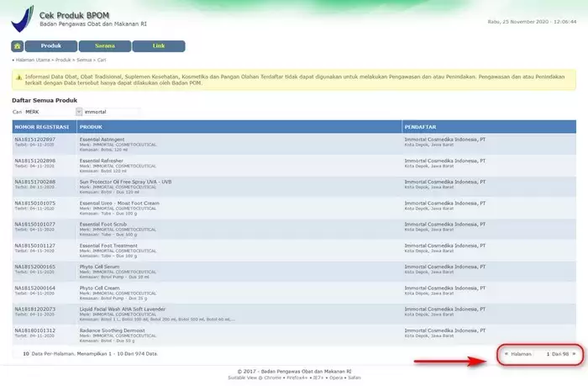Select registration number NA18150101127
The height and width of the screenshot is (386, 588).
pos(35,246)
